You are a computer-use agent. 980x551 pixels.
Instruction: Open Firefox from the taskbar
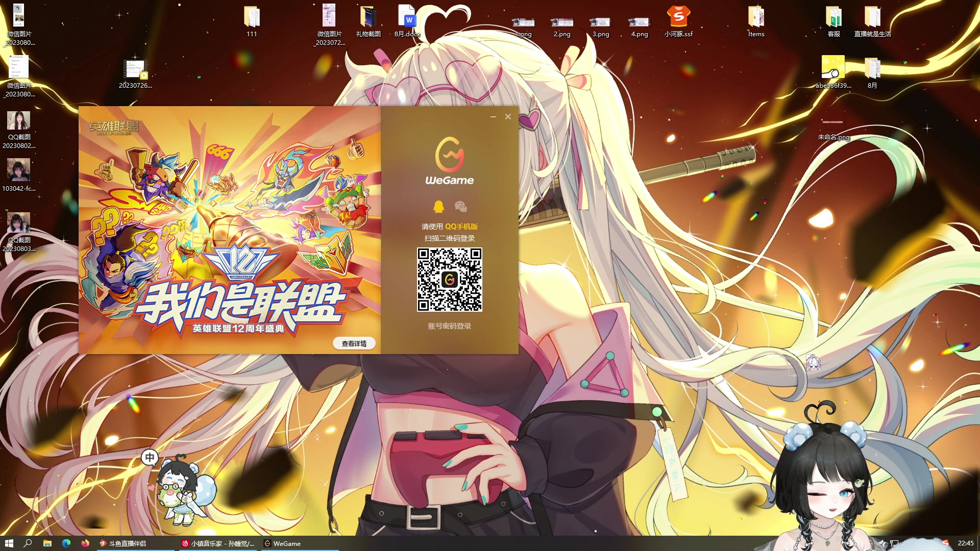(85, 543)
